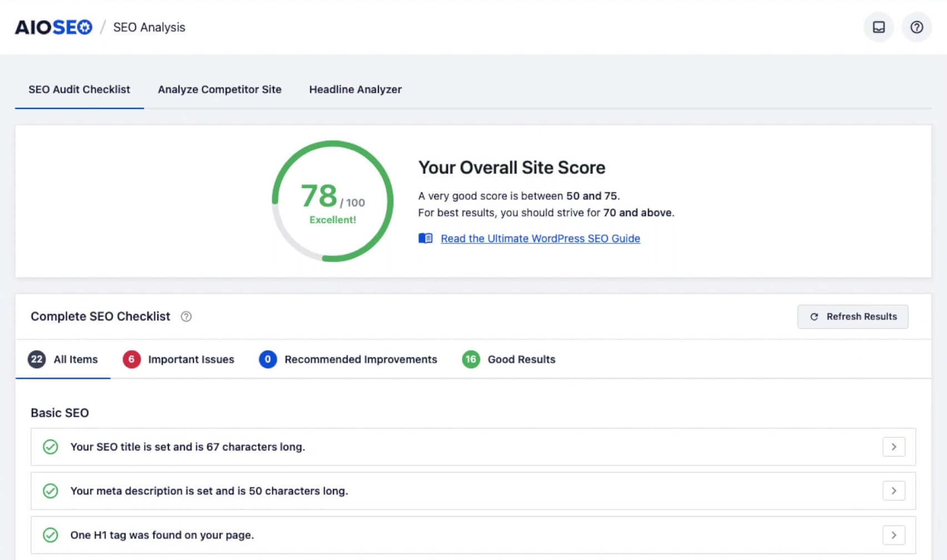Viewport: 947px width, 560px height.
Task: Filter checklist to Good Results
Action: (x=509, y=359)
